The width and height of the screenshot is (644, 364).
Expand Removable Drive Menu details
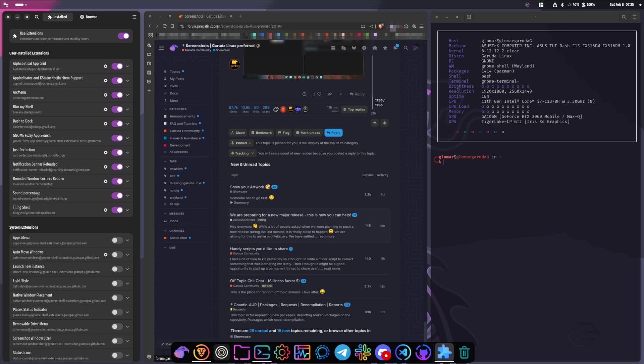click(x=127, y=326)
